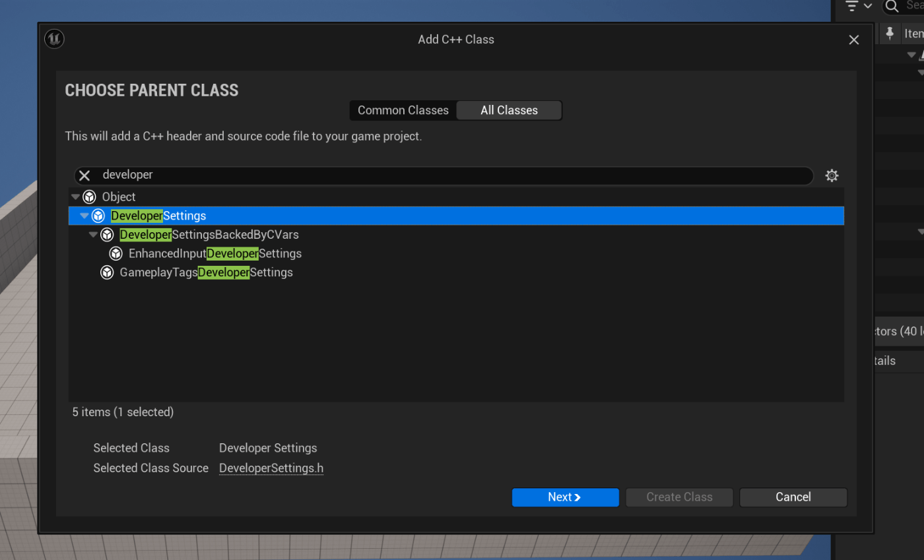
Task: Close the Add C++ Class dialog
Action: click(854, 40)
